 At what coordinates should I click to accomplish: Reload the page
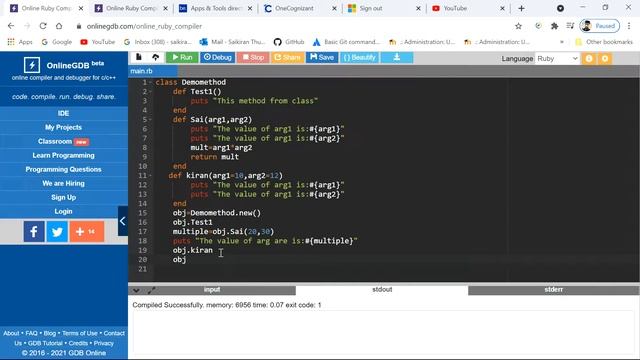click(x=43, y=26)
